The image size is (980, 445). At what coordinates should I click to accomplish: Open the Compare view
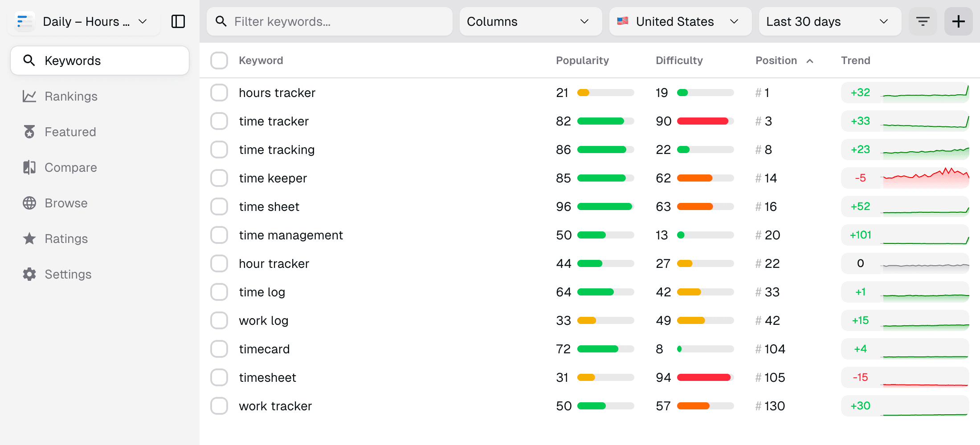pyautogui.click(x=70, y=167)
